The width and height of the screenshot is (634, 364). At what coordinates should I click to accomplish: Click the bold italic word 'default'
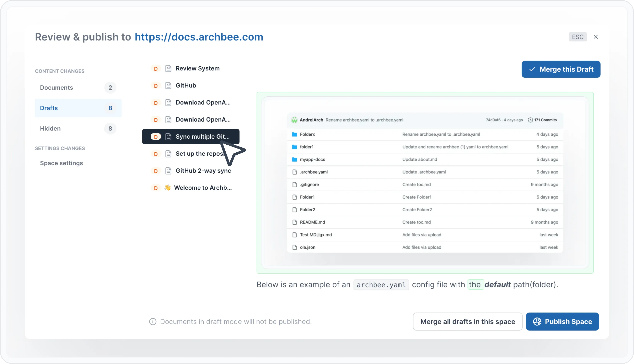[497, 285]
